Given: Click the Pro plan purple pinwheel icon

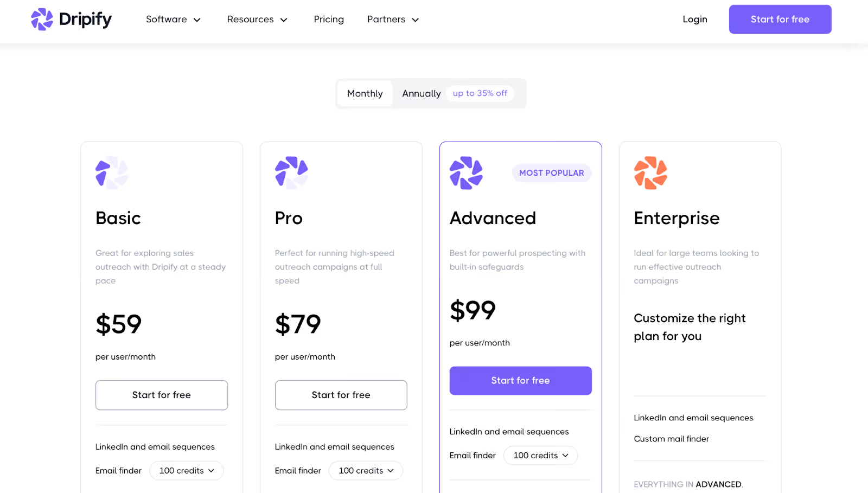Looking at the screenshot, I should (x=291, y=173).
